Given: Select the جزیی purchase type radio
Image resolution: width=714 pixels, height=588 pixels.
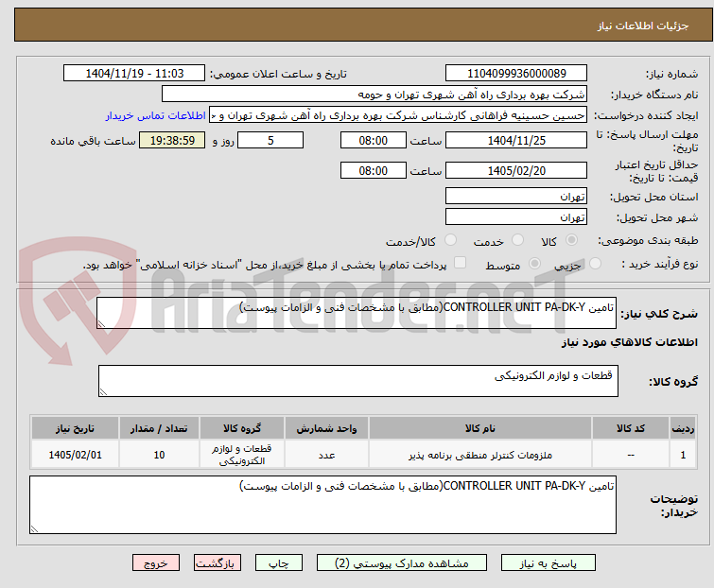Looking at the screenshot, I should click(x=595, y=264).
